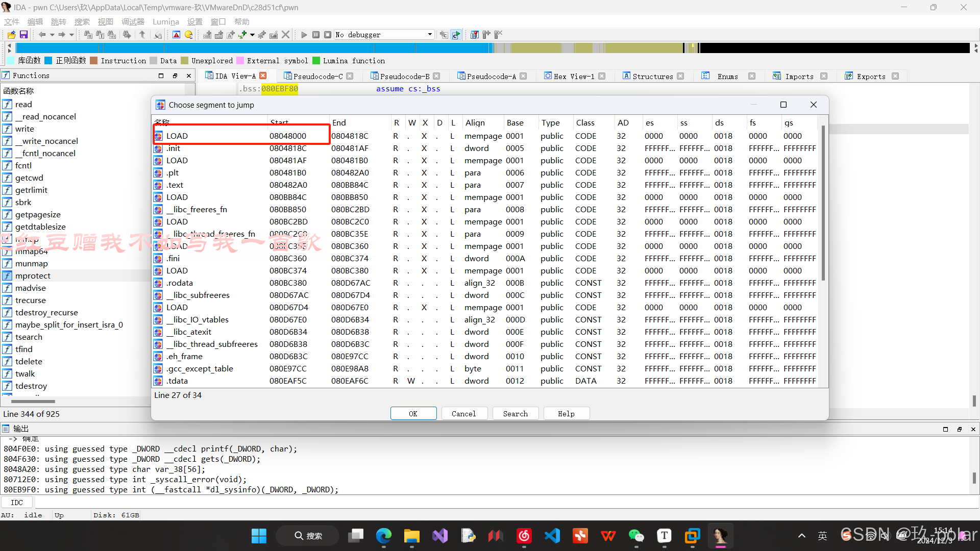The image size is (980, 551).
Task: Click the Search button in the segment dialog
Action: click(516, 413)
